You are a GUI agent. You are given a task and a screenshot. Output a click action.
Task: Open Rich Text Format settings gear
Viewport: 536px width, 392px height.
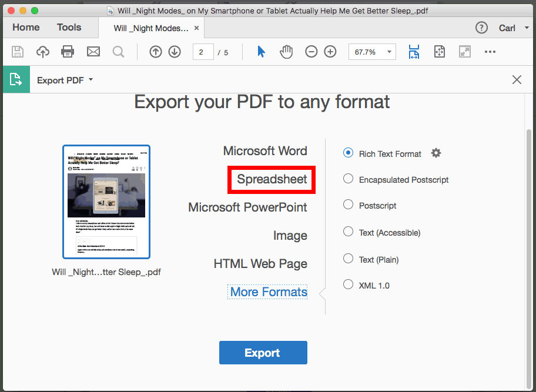(x=436, y=153)
